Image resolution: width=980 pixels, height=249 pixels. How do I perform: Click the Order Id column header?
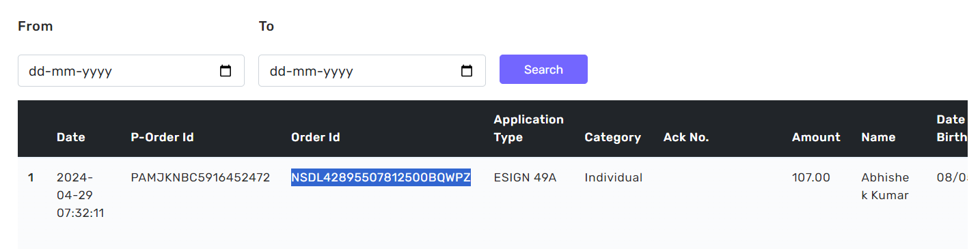coord(316,137)
